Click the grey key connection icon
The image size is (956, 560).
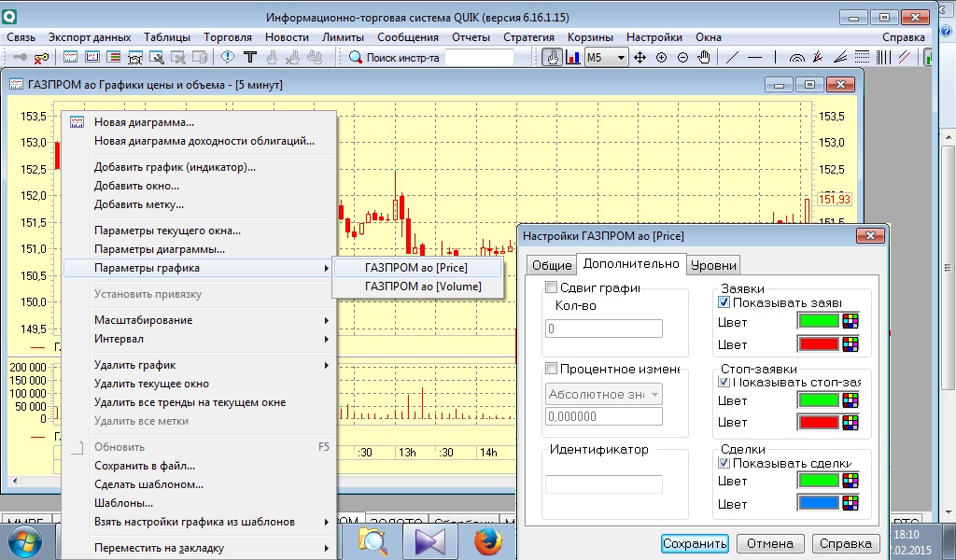click(21, 58)
